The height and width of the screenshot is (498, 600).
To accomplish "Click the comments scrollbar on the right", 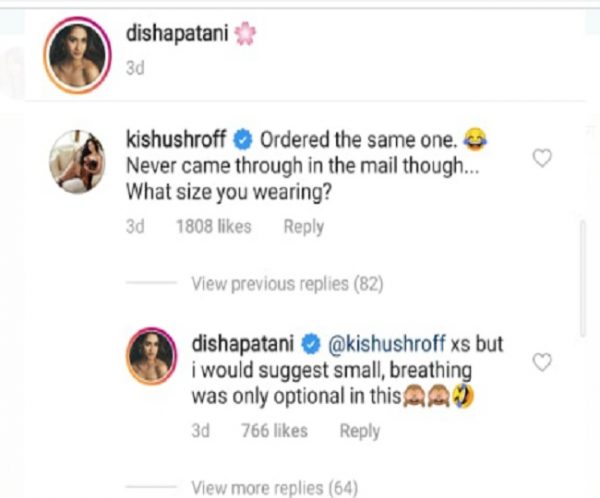I will click(583, 279).
